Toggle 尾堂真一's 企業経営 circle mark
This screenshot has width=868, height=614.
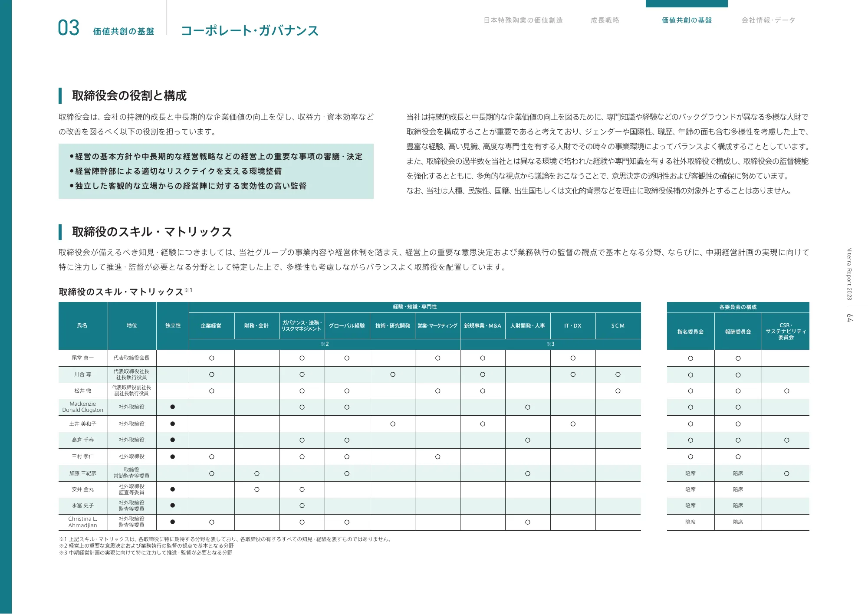212,358
